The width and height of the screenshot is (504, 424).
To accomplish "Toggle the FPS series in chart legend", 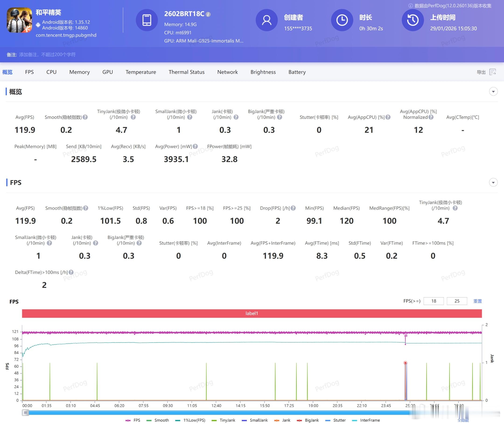I will point(133,420).
